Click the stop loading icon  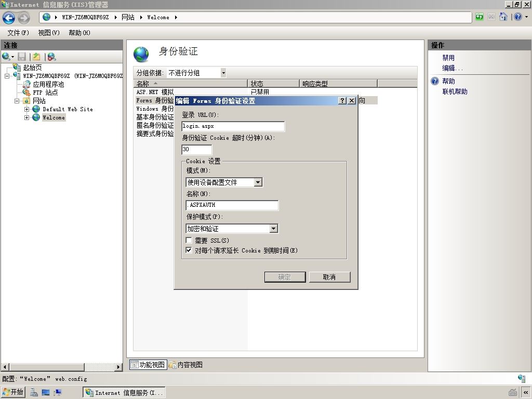(x=491, y=17)
